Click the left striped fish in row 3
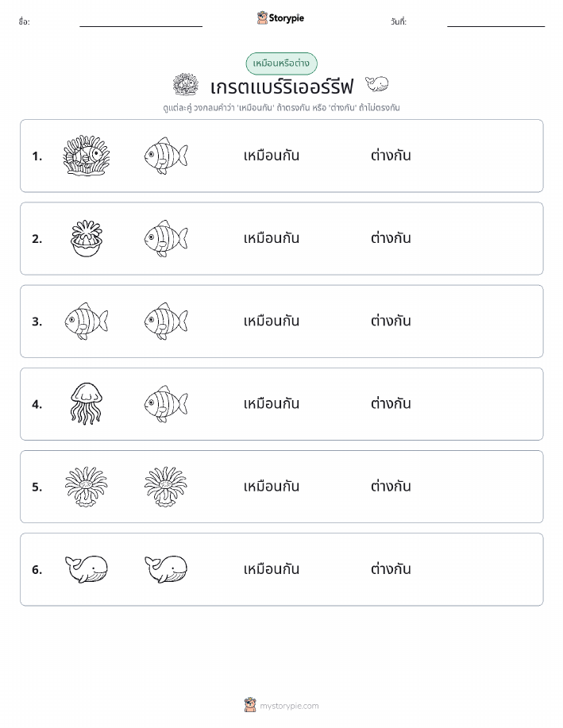The width and height of the screenshot is (563, 728). (x=87, y=322)
